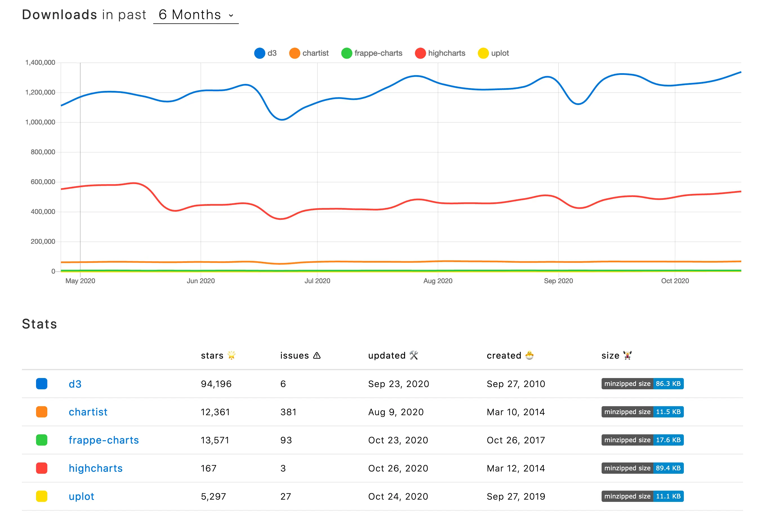Viewport: 761px width, 532px height.
Task: Click the Stats section heading
Action: [39, 324]
